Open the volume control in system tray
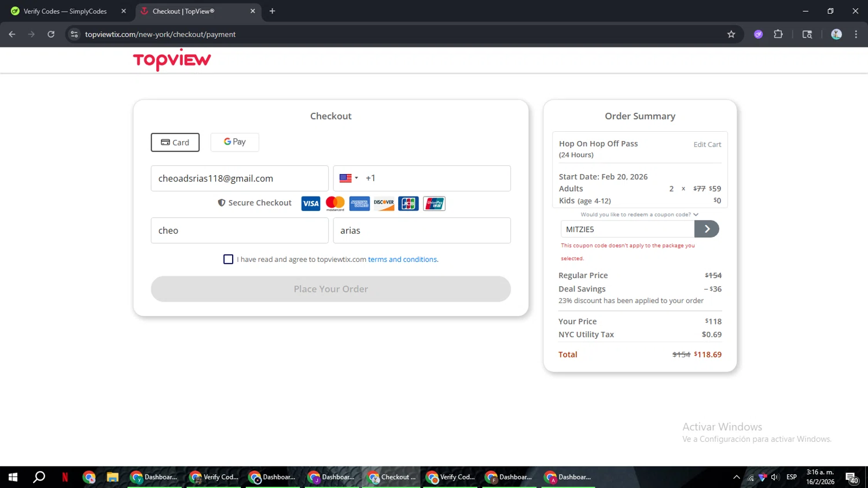Screen dimensions: 868x488 (775, 477)
